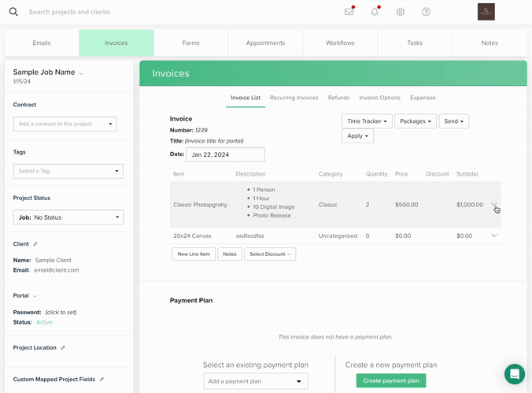The height and width of the screenshot is (393, 532).
Task: Edit Custom Mapped Project Fields pencil icon
Action: pos(102,379)
